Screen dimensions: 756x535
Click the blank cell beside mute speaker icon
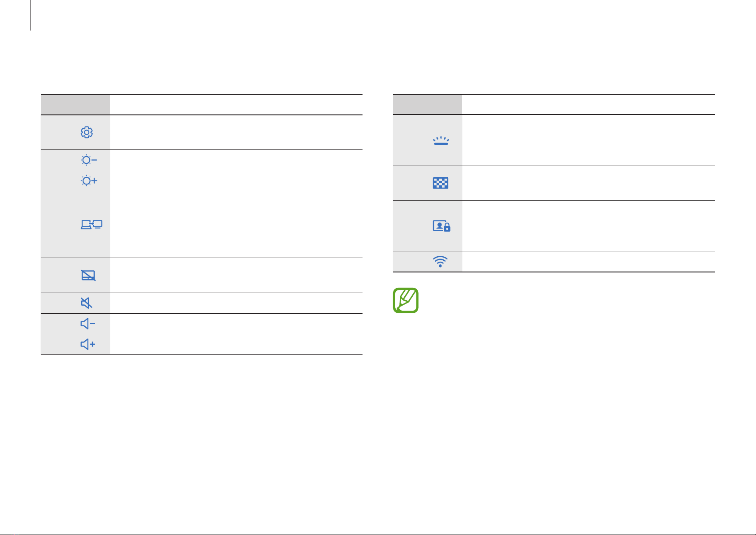(x=236, y=303)
